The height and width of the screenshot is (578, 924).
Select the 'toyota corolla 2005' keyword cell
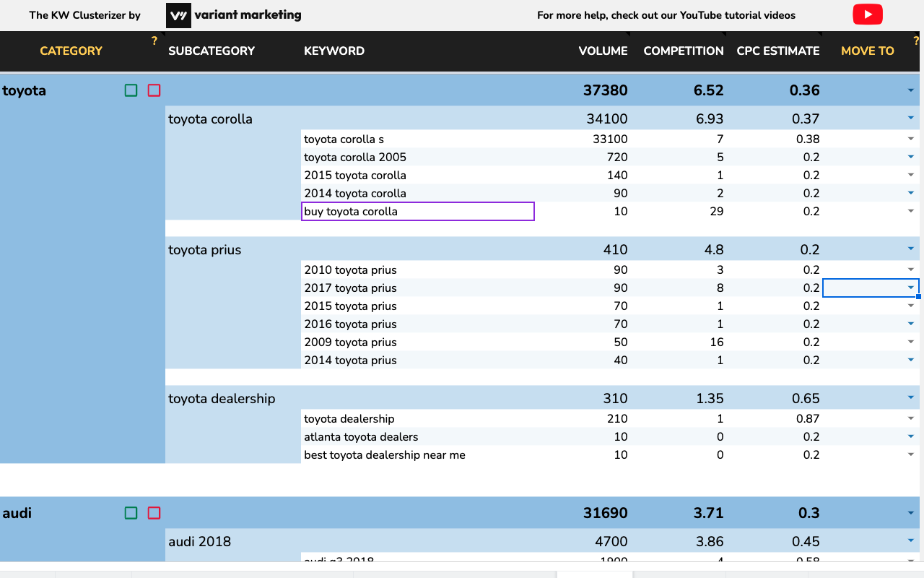tap(418, 157)
